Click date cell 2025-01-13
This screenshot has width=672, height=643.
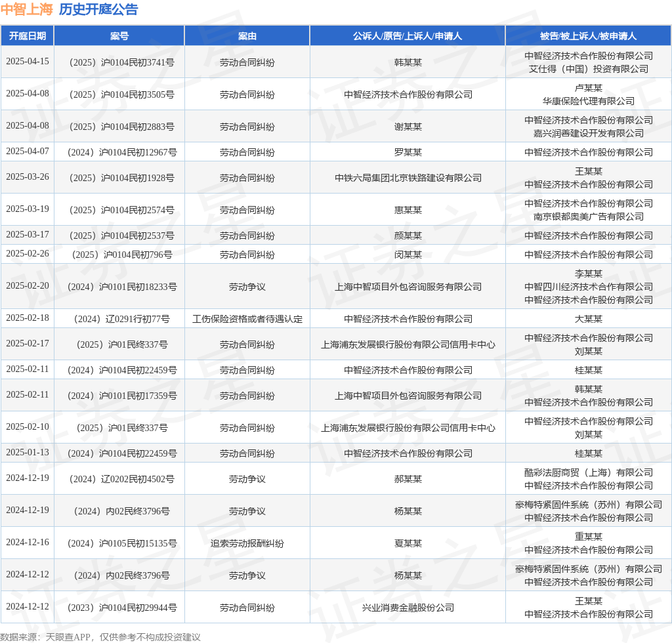pyautogui.click(x=28, y=453)
